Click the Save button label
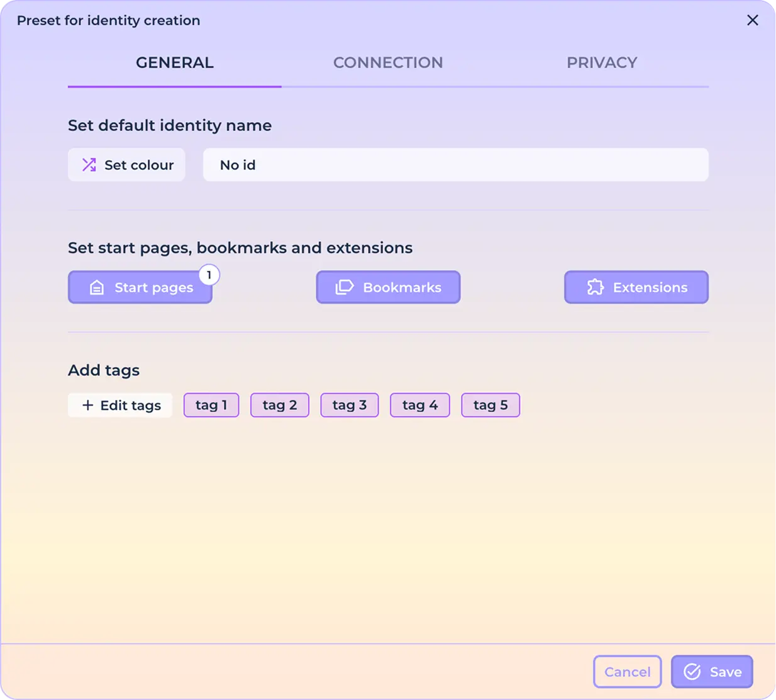This screenshot has height=700, width=776. click(726, 672)
